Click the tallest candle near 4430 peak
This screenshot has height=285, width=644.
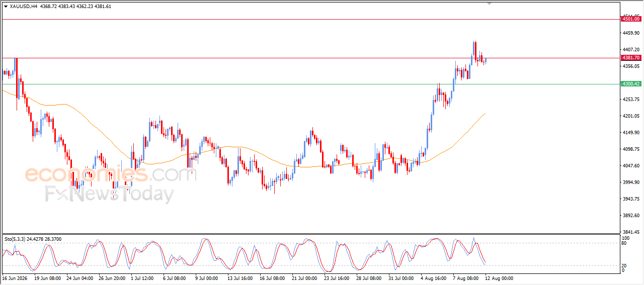474,51
